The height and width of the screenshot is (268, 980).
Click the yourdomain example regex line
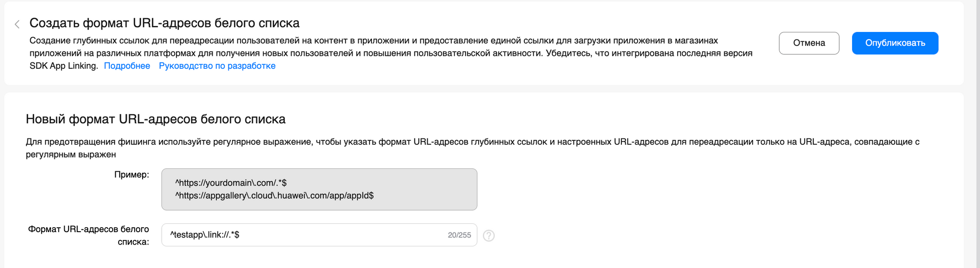tap(231, 183)
